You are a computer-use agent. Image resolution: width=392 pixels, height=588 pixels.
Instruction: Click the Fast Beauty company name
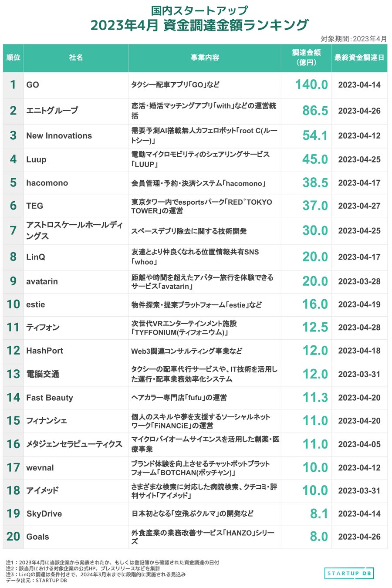pyautogui.click(x=50, y=398)
